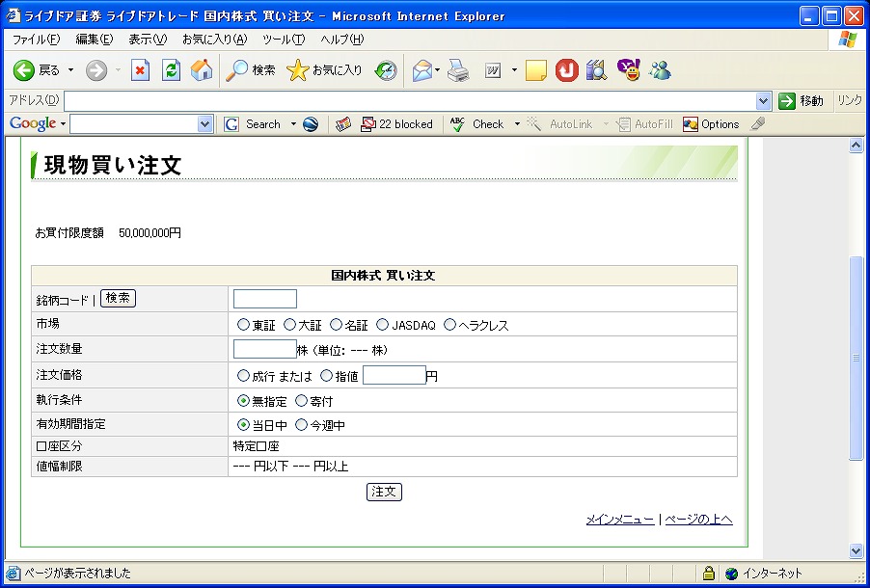870x588 pixels.
Task: Open the メインメニュー link
Action: (620, 520)
